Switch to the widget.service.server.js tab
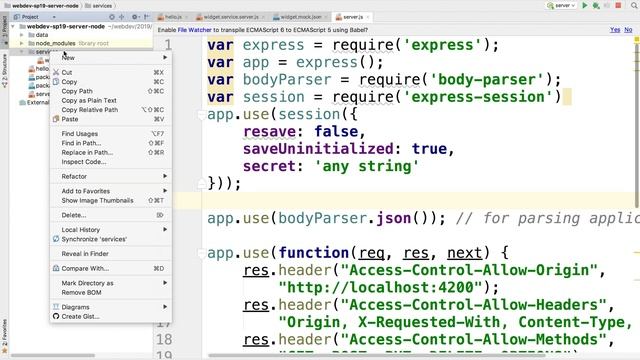Image resolution: width=640 pixels, height=360 pixels. pyautogui.click(x=230, y=17)
